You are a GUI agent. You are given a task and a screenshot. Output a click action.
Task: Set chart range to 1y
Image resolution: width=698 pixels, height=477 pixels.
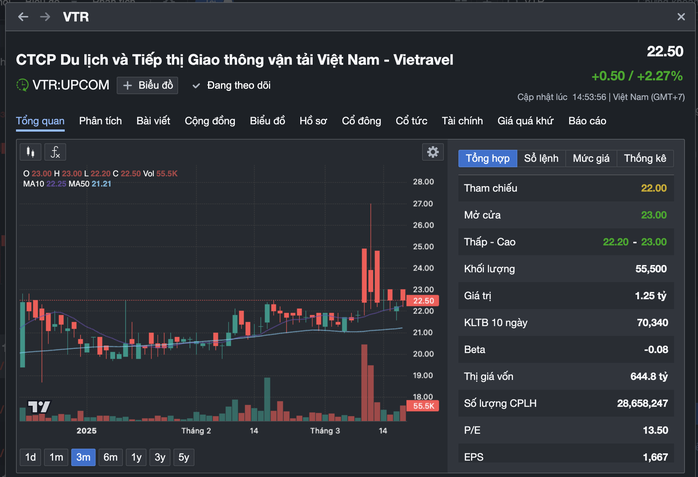(136, 457)
